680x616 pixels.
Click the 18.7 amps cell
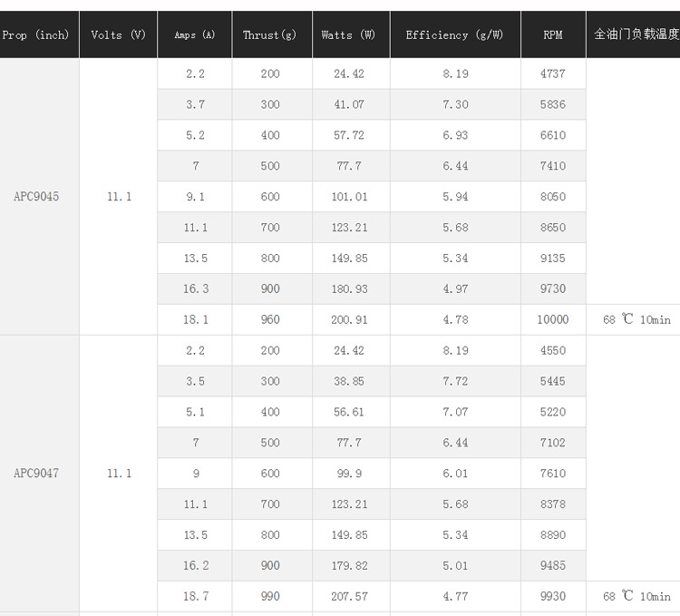[196, 596]
